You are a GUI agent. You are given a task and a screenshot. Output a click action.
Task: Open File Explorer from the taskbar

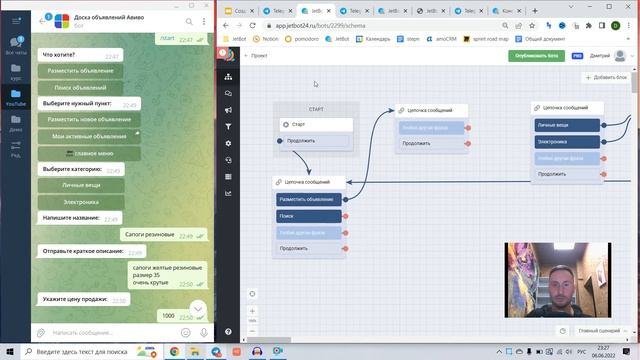[x=195, y=351]
